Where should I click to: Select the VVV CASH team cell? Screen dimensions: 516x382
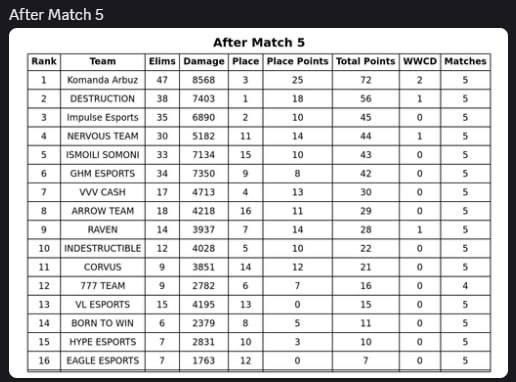point(103,192)
